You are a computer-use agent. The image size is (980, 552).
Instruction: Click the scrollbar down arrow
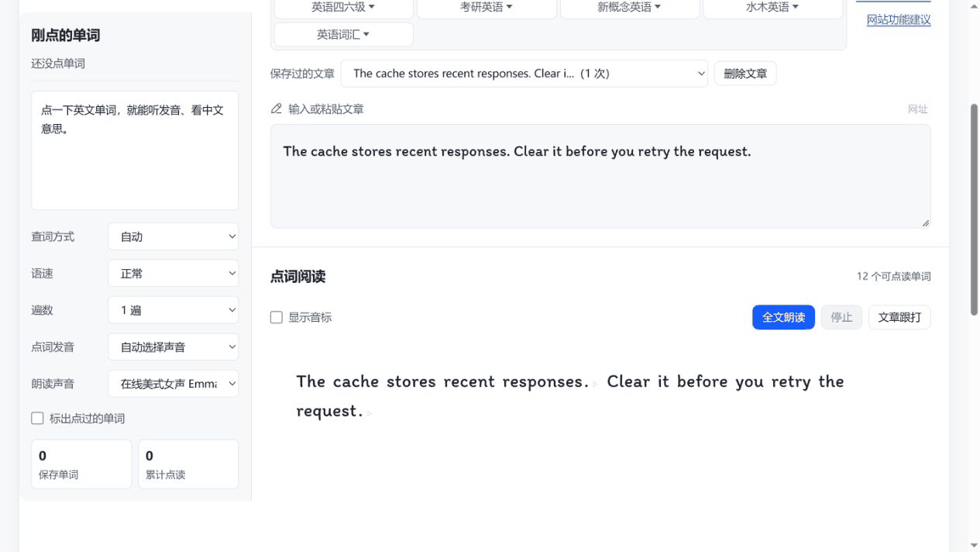point(974,546)
